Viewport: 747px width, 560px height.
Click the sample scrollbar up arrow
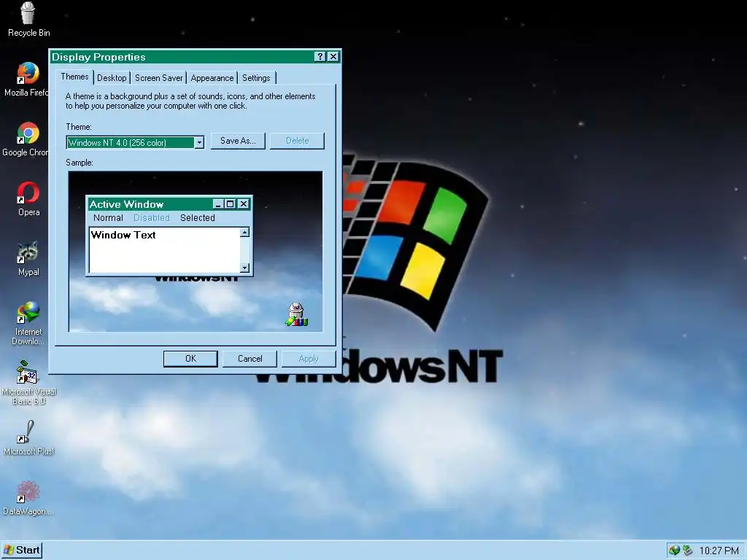pos(244,232)
